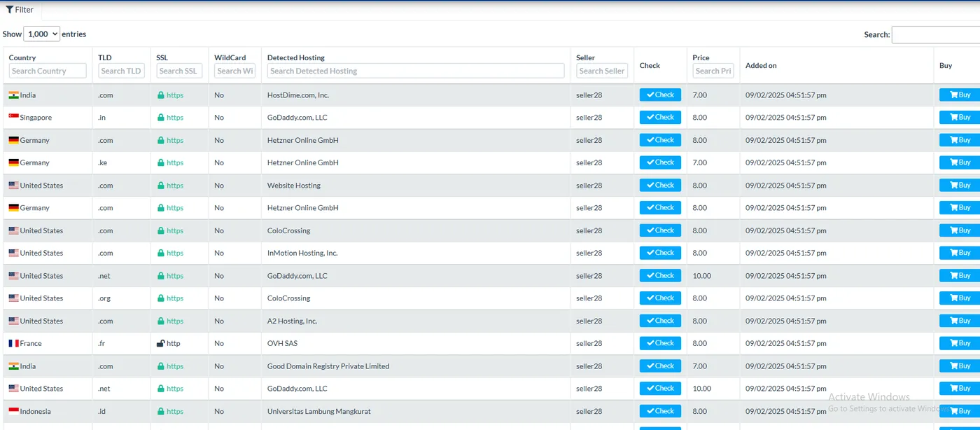The image size is (980, 430).
Task: Click the India flag in HostDime row
Action: [13, 95]
